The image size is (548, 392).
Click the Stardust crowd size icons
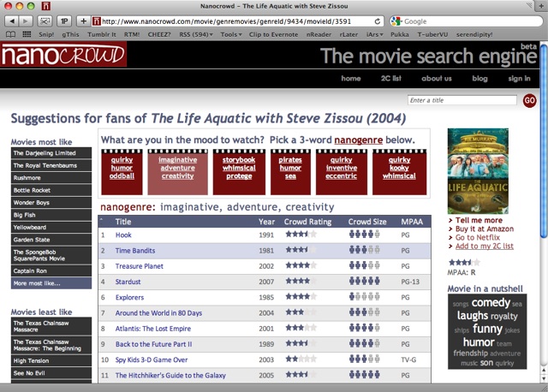[x=364, y=281]
